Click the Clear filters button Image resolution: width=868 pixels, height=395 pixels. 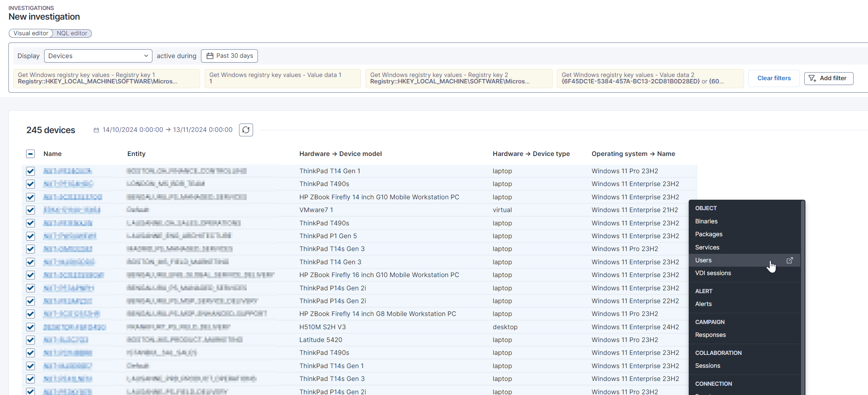coord(774,78)
